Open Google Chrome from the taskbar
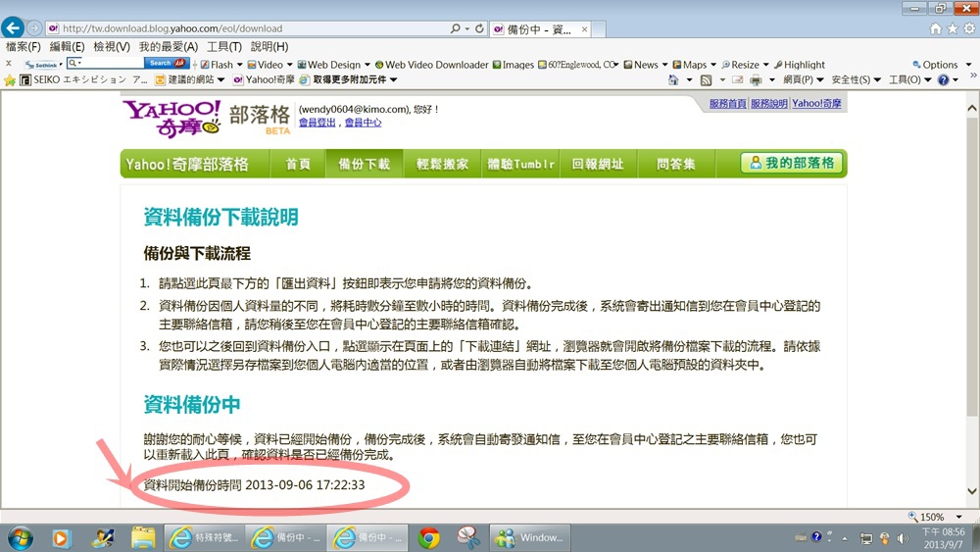This screenshot has width=980, height=552. (x=429, y=537)
